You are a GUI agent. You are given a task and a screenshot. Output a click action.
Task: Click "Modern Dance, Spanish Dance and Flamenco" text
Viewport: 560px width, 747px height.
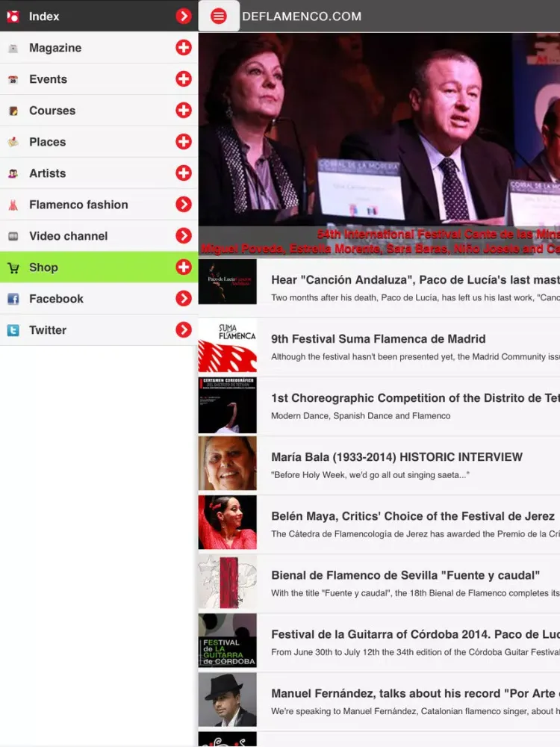click(x=361, y=415)
